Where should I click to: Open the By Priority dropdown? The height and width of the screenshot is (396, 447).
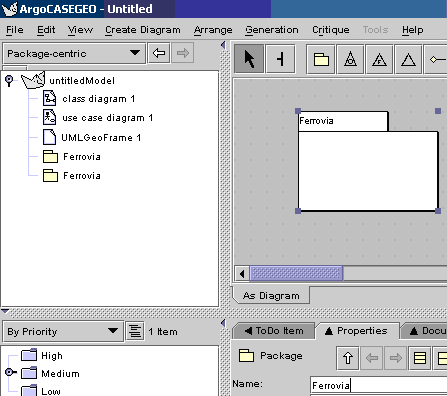[63, 331]
